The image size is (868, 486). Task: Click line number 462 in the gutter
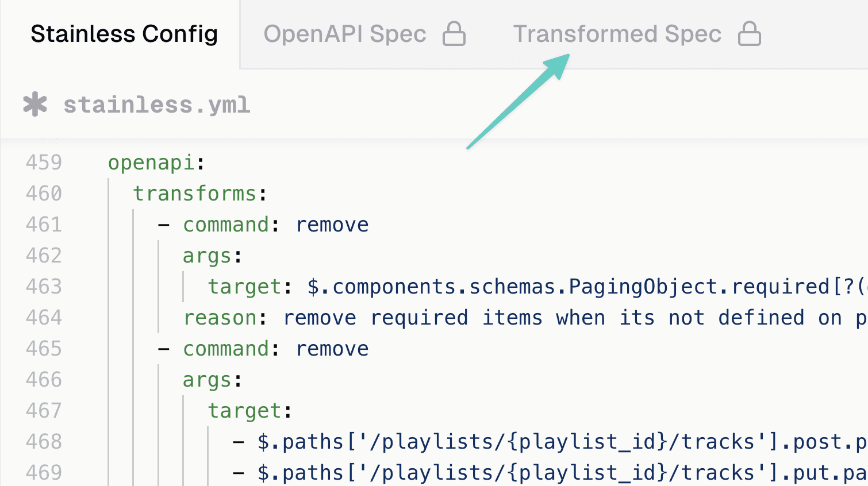click(x=44, y=256)
